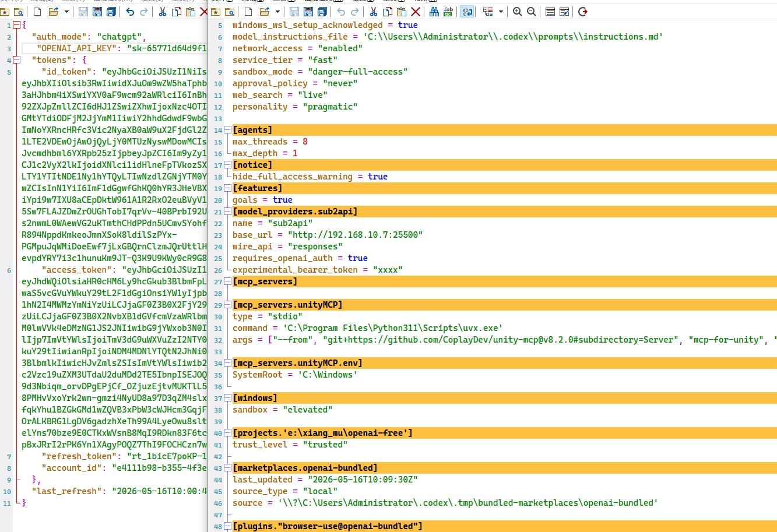777x532 pixels.
Task: Collapse the [mcp_servers.unityMCP] fold marker
Action: point(227,305)
